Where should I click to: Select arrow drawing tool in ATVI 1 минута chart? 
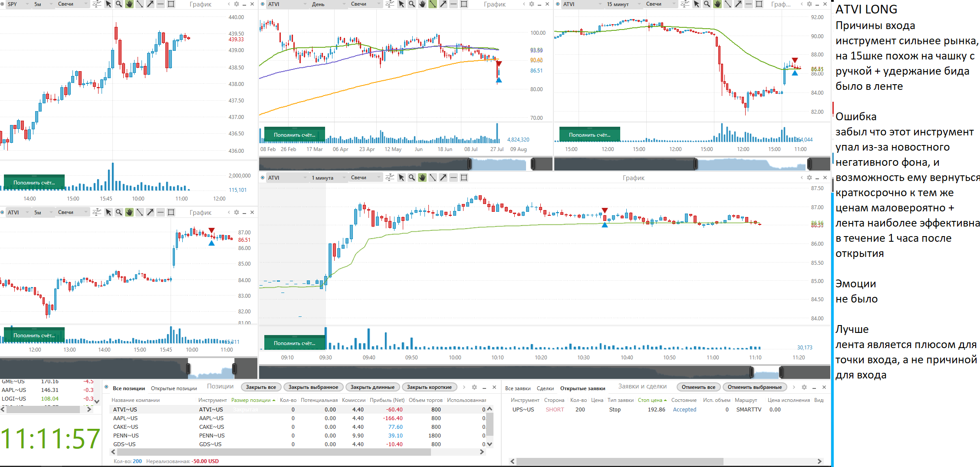[443, 178]
